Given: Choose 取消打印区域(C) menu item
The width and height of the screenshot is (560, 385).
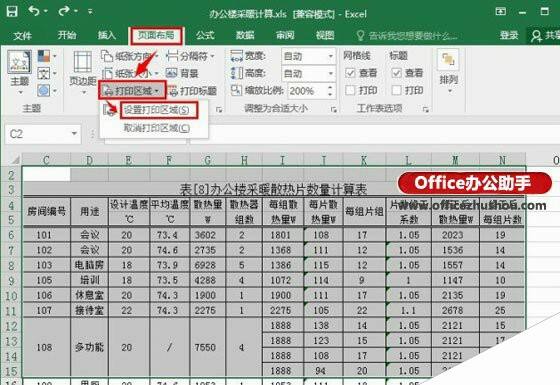Looking at the screenshot, I should [156, 128].
